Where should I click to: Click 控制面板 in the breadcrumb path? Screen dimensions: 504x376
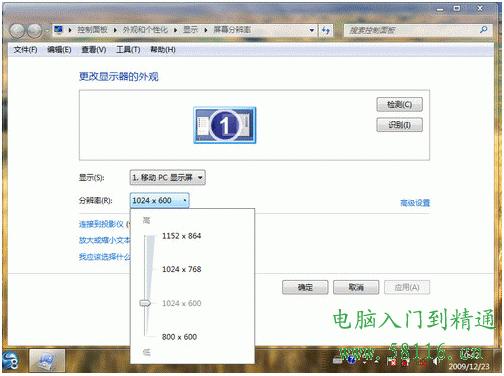coord(92,30)
